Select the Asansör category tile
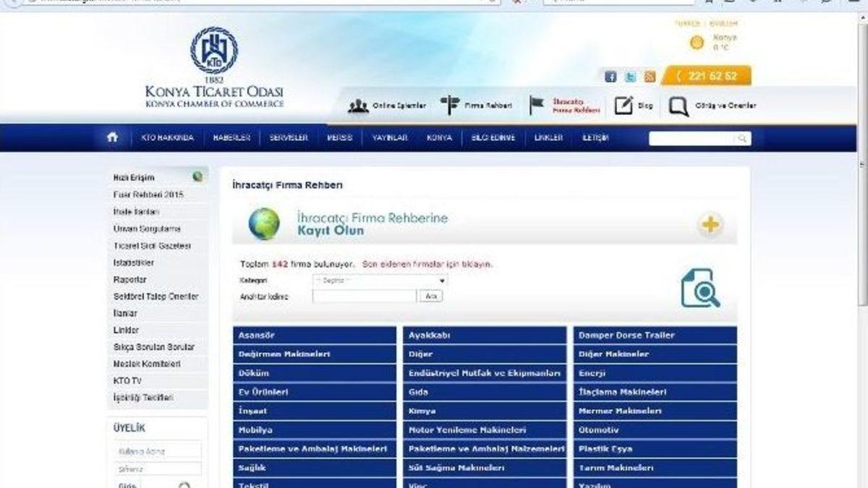Viewport: 868px width, 488px height. pyautogui.click(x=315, y=335)
